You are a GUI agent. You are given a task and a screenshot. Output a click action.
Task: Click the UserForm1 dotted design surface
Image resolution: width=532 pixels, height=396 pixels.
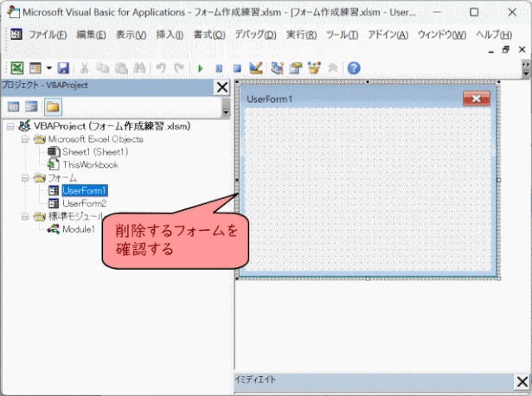368,190
